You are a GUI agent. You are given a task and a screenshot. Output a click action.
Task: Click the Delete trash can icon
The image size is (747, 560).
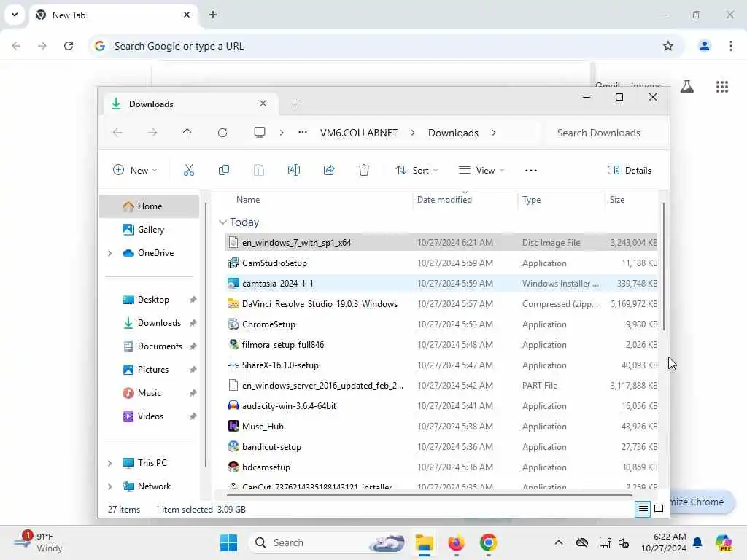pyautogui.click(x=364, y=170)
